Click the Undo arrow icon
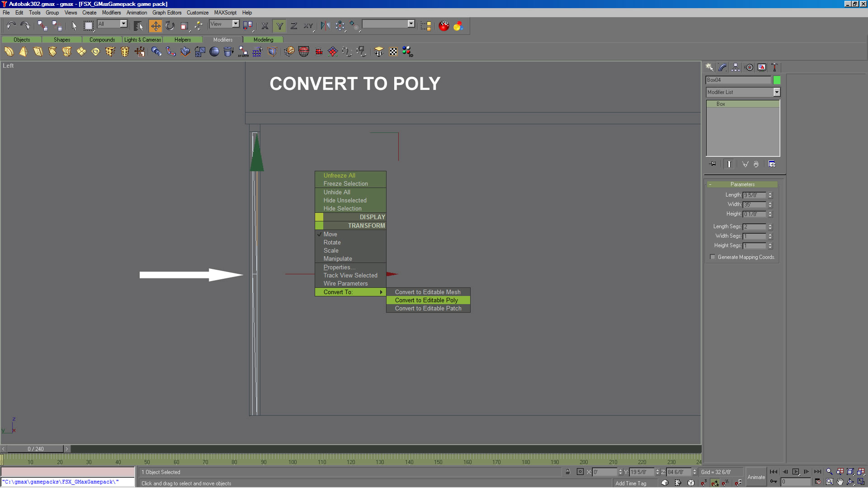Viewport: 868px width, 488px height. [x=11, y=26]
